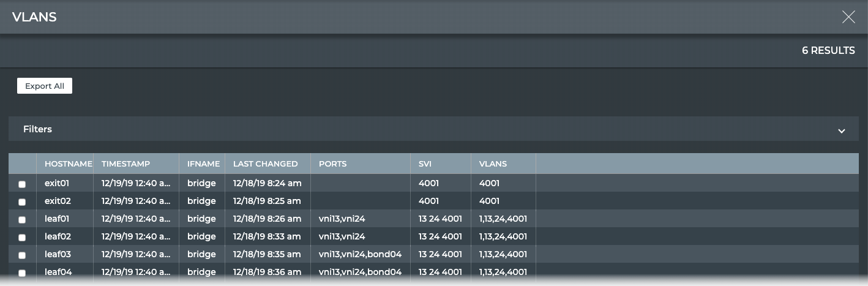Click the exit01 hostname cell

coord(57,183)
